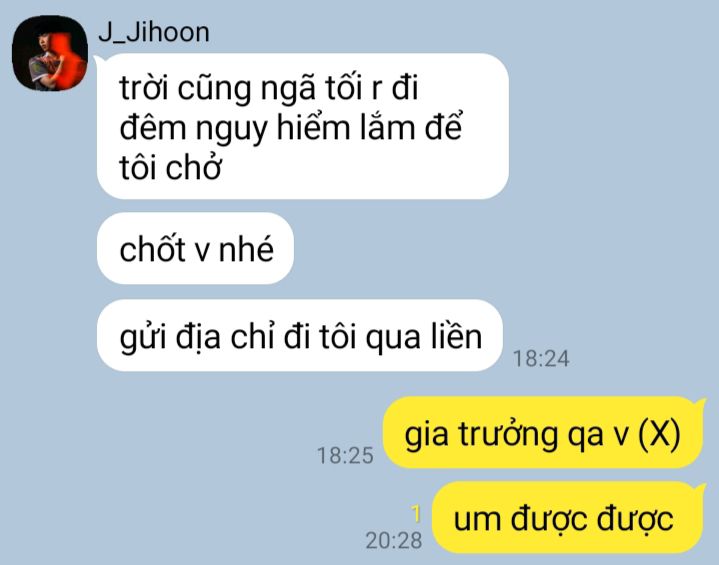Image resolution: width=719 pixels, height=565 pixels.
Task: Select the 'gửi địa chỉ đi tôi qua liền' bubble
Action: [300, 336]
